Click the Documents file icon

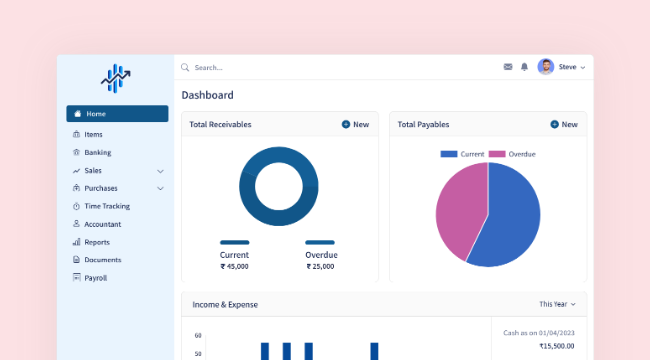76,260
